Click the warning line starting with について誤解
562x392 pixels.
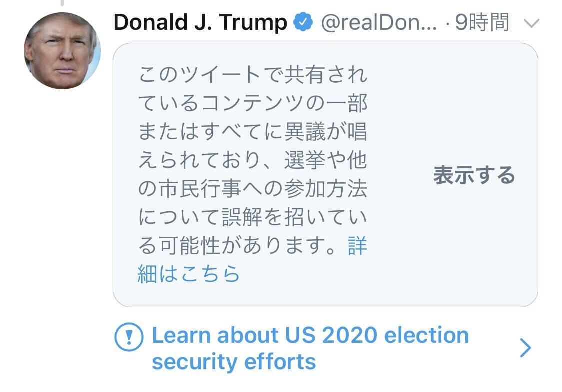point(252,218)
